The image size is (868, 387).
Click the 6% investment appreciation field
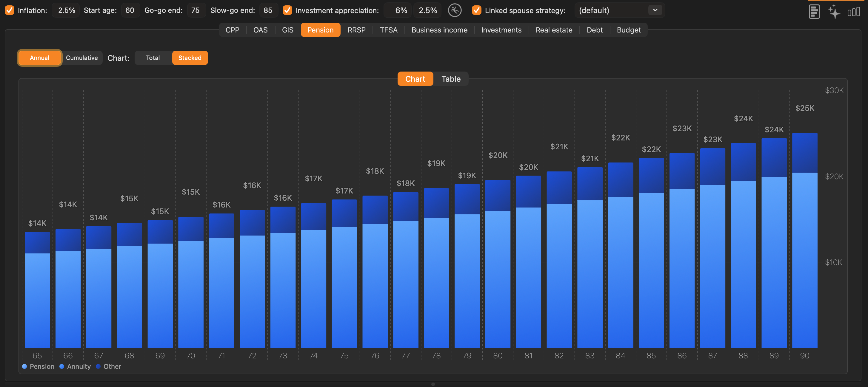[398, 10]
